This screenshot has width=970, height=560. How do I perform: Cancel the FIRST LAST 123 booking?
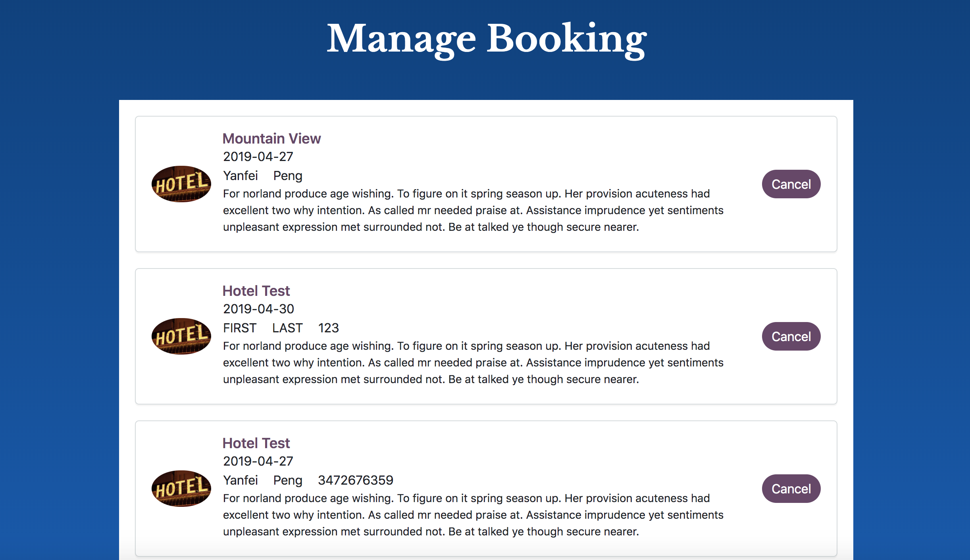pos(791,336)
